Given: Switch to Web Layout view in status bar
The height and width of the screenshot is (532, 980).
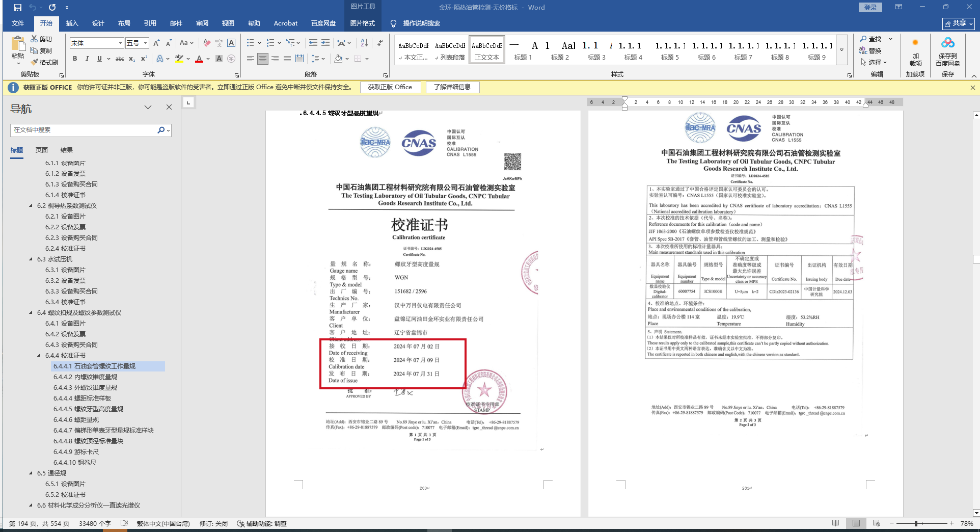Looking at the screenshot, I should (876, 523).
